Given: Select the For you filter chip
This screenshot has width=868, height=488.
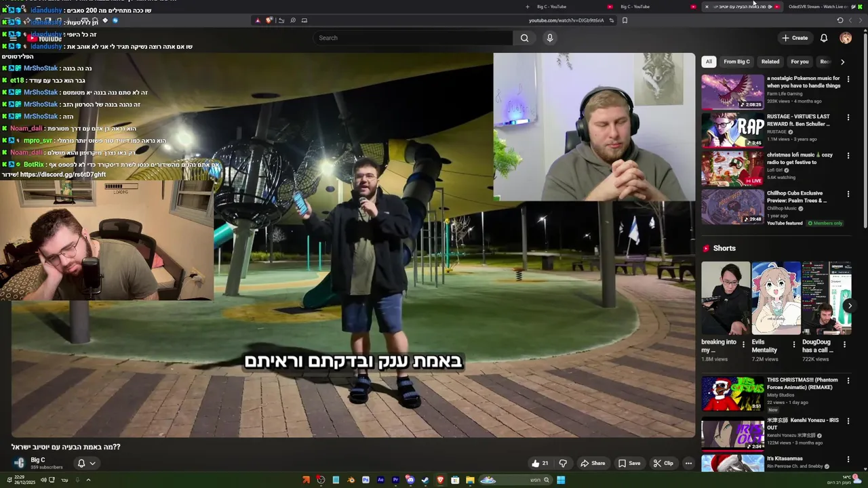Looking at the screenshot, I should click(x=800, y=62).
